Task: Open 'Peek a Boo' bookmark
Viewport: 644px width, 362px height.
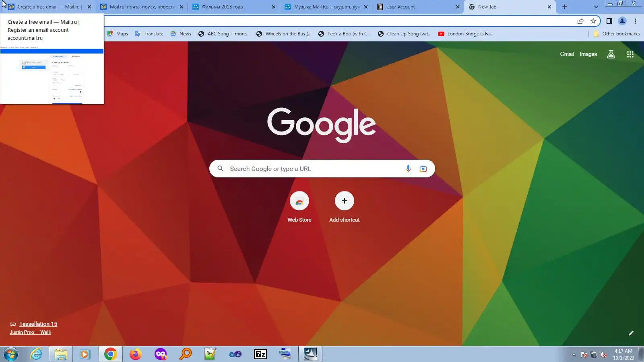Action: pos(345,34)
